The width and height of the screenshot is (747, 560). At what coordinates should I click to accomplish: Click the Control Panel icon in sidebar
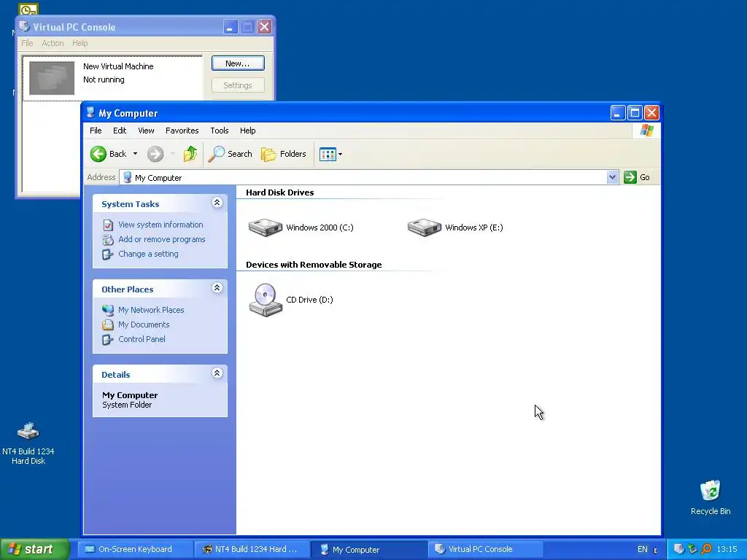[x=108, y=340]
